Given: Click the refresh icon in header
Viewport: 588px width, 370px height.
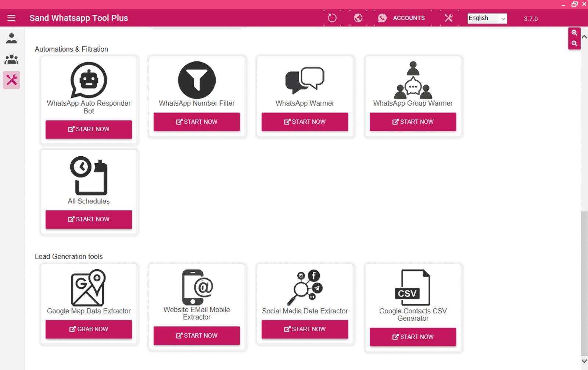Looking at the screenshot, I should point(332,18).
